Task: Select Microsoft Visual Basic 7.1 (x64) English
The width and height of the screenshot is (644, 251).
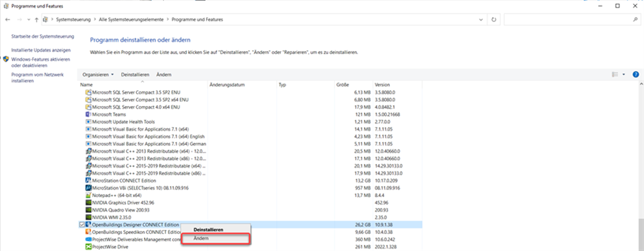Action: tap(251, 137)
